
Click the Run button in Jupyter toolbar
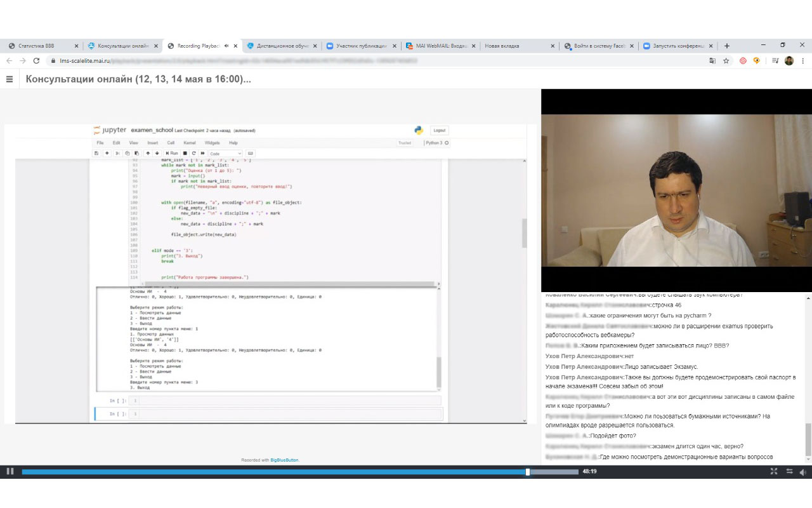(172, 153)
